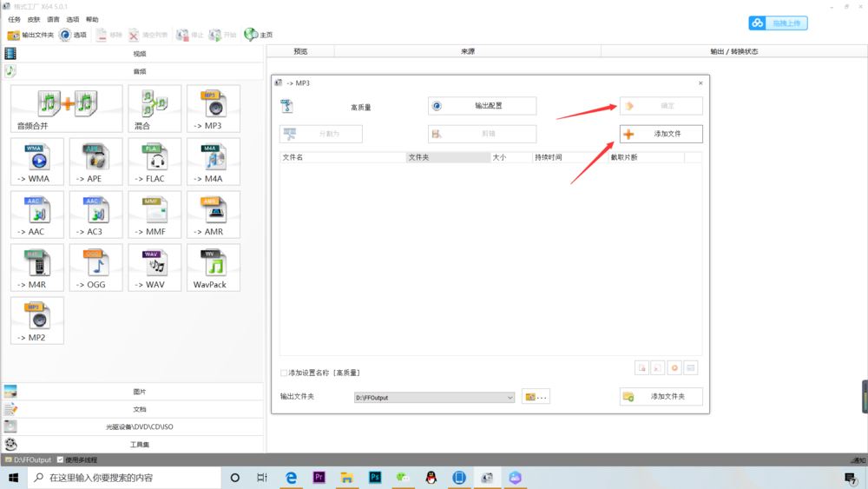868x489 pixels.
Task: Open the 音频合并 audio joiner tool
Action: (67, 109)
